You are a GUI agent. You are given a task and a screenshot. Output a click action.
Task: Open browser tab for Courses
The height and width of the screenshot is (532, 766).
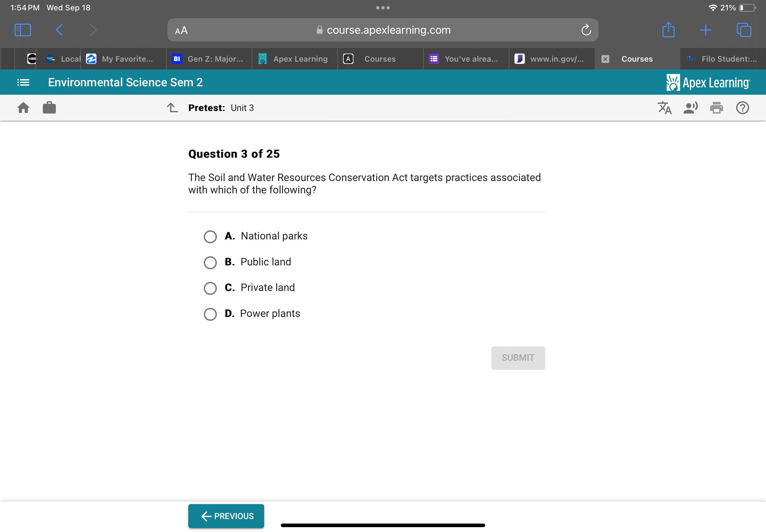379,59
